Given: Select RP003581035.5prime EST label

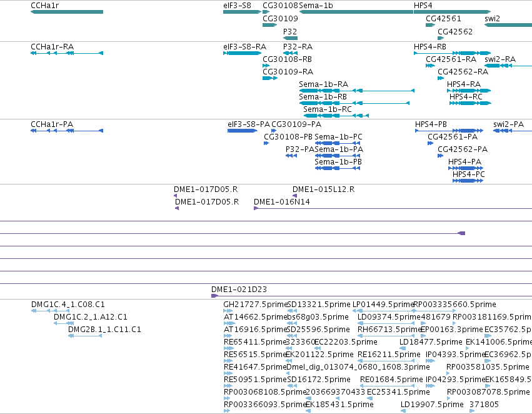Looking at the screenshot, I should point(488,368).
